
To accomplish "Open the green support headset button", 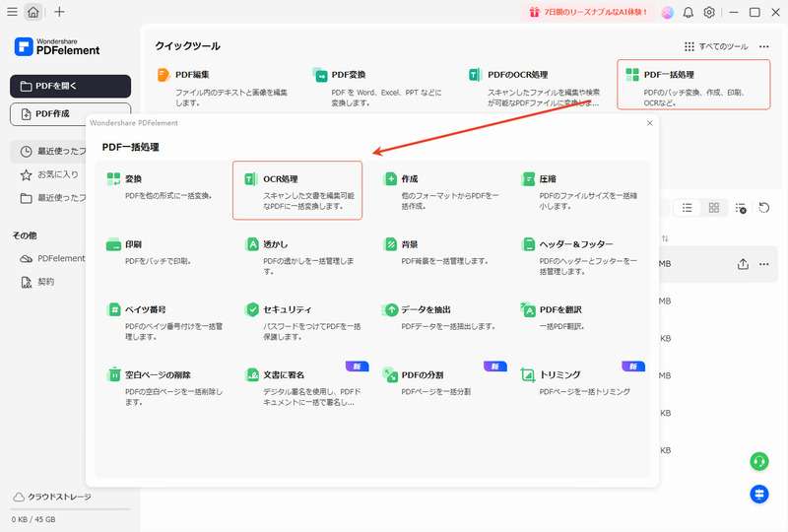I will tap(759, 461).
